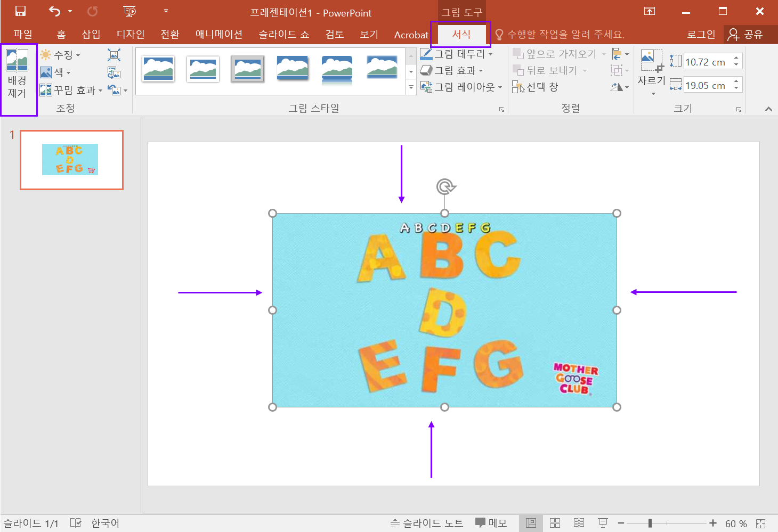
Task: Toggle the 슬라이드 노트 pane
Action: click(x=426, y=523)
